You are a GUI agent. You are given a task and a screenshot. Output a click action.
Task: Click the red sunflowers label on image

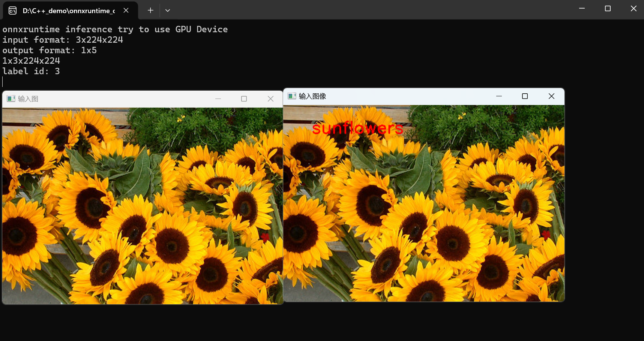pos(357,128)
